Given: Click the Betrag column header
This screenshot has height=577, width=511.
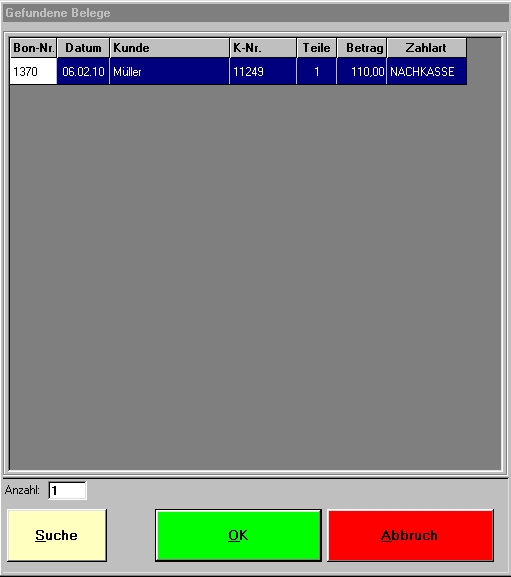Looking at the screenshot, I should coord(362,48).
